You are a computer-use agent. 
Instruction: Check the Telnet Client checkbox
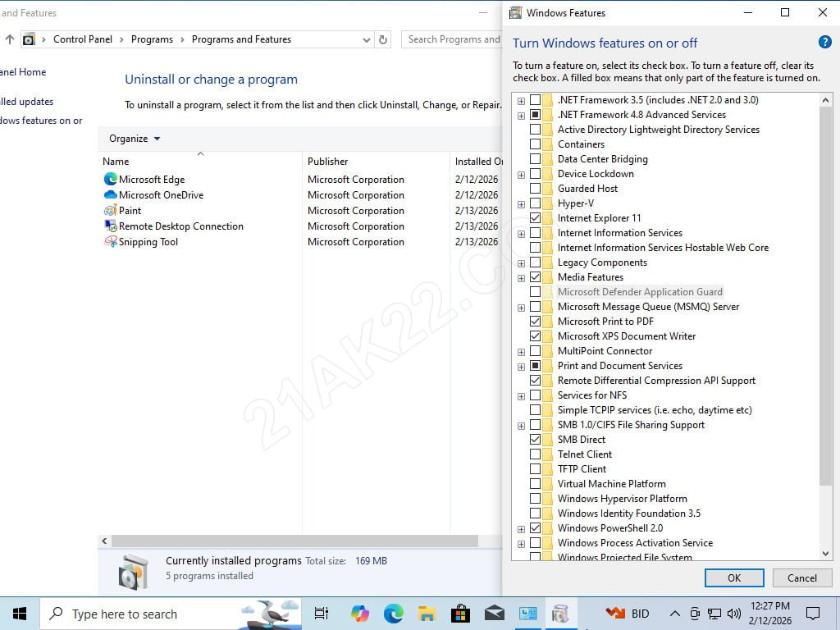535,454
